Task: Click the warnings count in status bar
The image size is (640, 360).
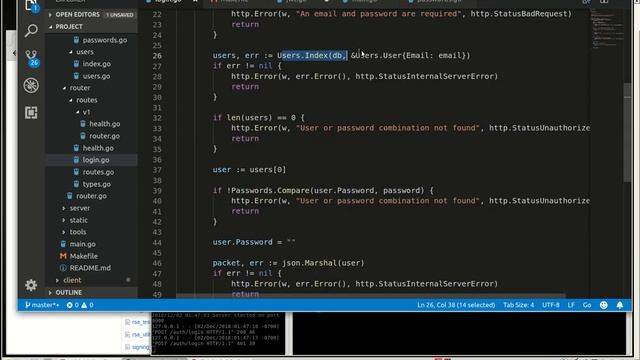Action: (x=87, y=305)
